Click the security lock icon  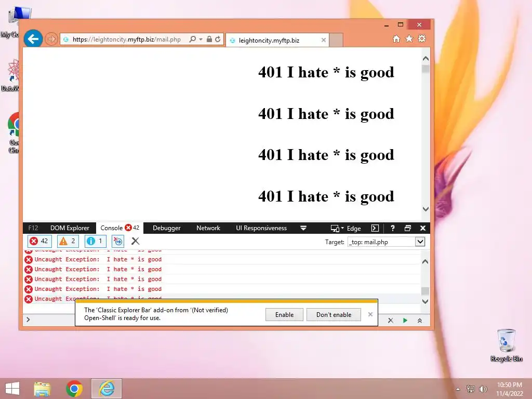coord(209,39)
